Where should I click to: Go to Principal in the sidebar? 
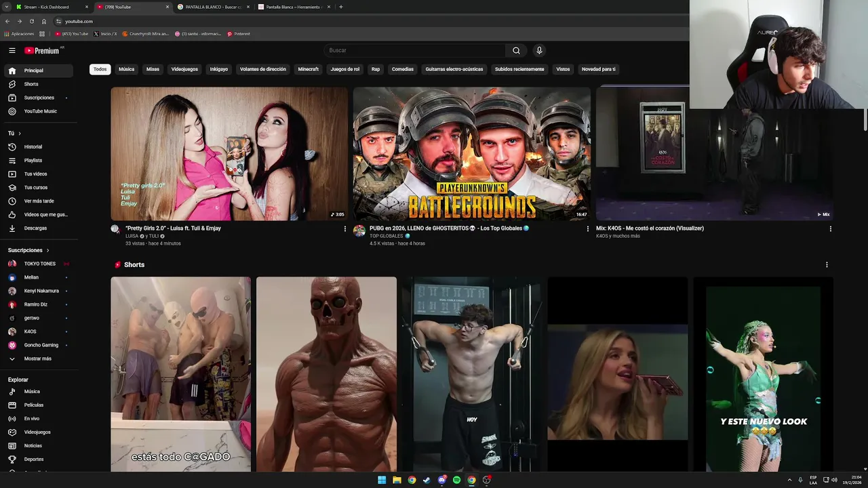(38, 70)
